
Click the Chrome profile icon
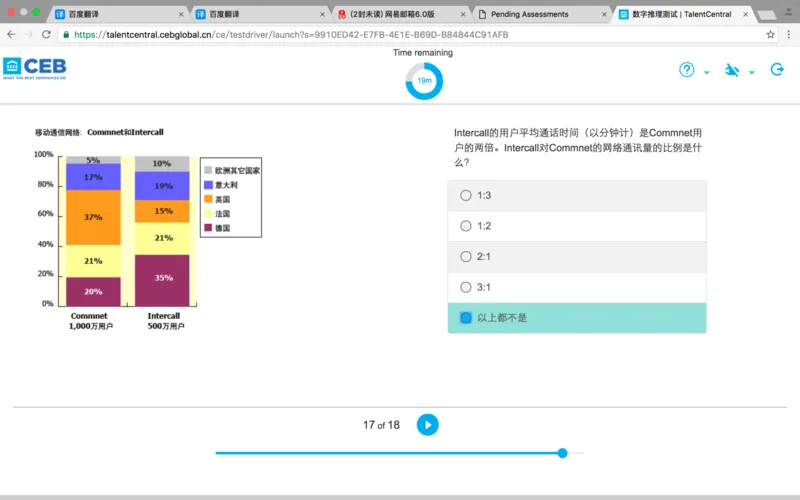point(788,12)
